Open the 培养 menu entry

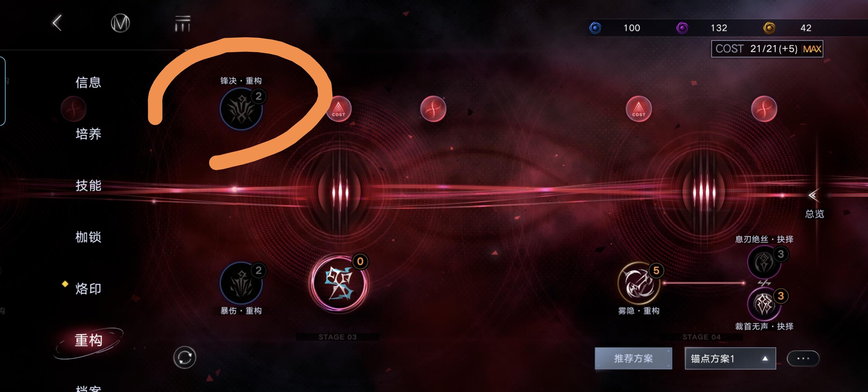pyautogui.click(x=88, y=134)
